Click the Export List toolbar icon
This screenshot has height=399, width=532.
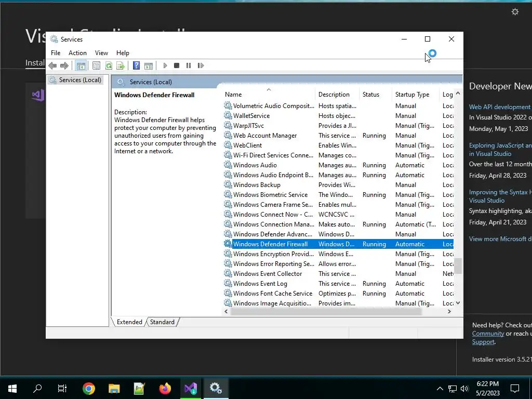121,65
